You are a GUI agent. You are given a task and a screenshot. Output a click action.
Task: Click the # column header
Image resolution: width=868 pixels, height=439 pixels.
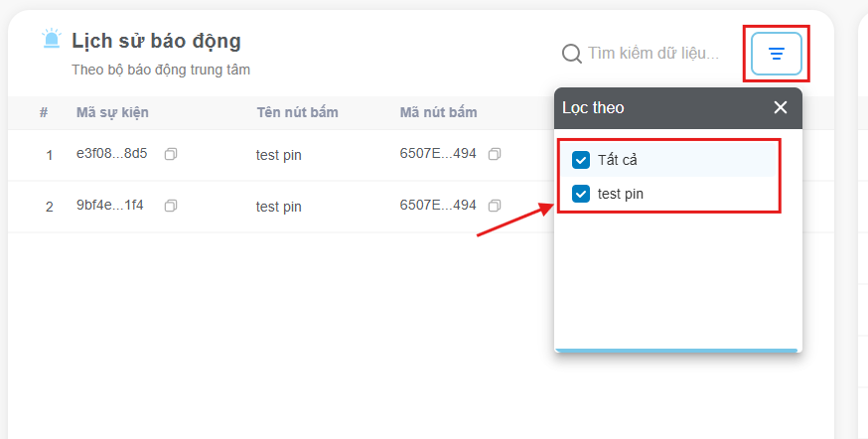click(44, 112)
